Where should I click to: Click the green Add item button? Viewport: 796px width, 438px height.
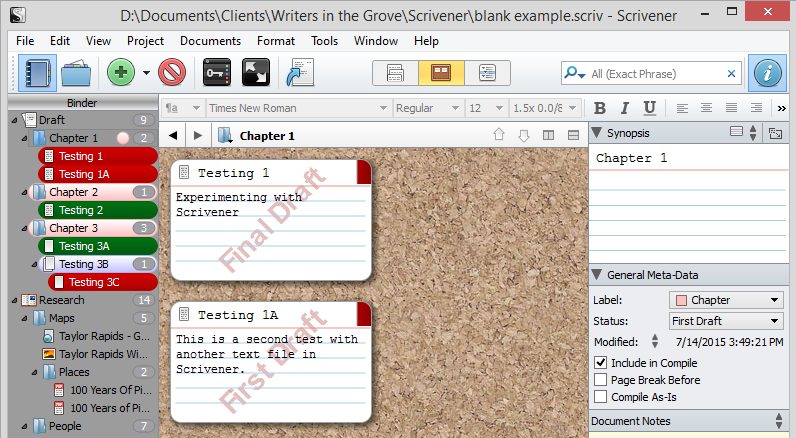[x=120, y=72]
